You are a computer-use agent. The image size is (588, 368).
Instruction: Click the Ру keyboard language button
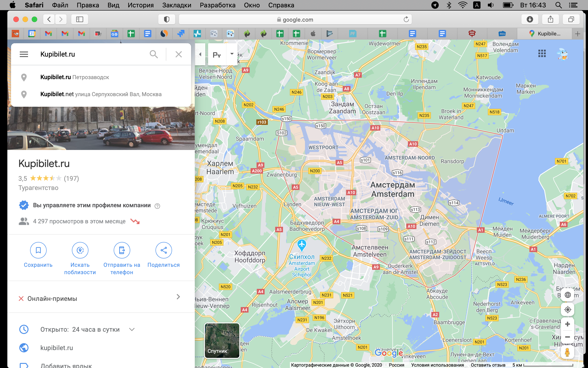217,55
